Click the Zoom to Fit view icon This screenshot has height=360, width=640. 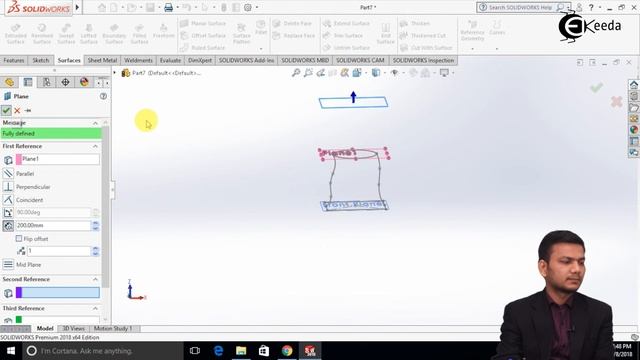[x=296, y=73]
